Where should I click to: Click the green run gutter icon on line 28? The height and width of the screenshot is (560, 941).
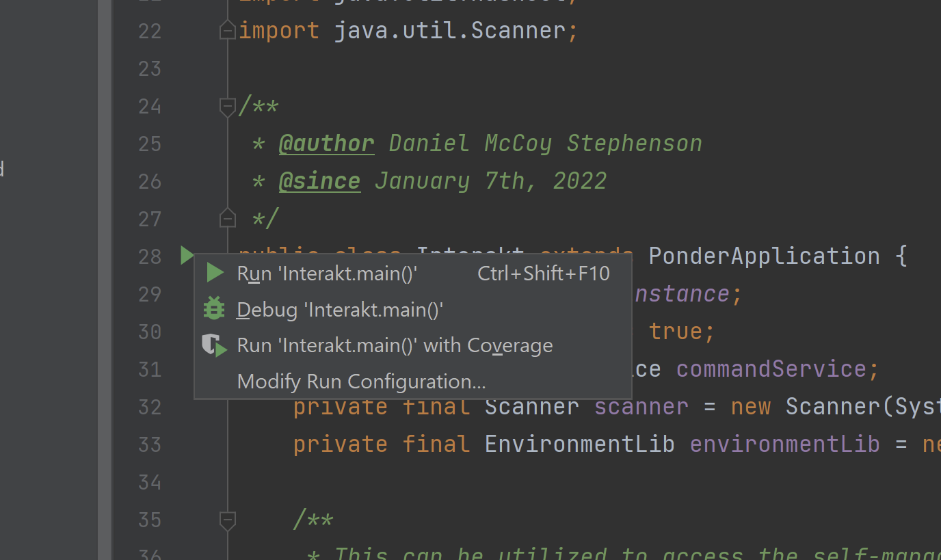(x=186, y=256)
